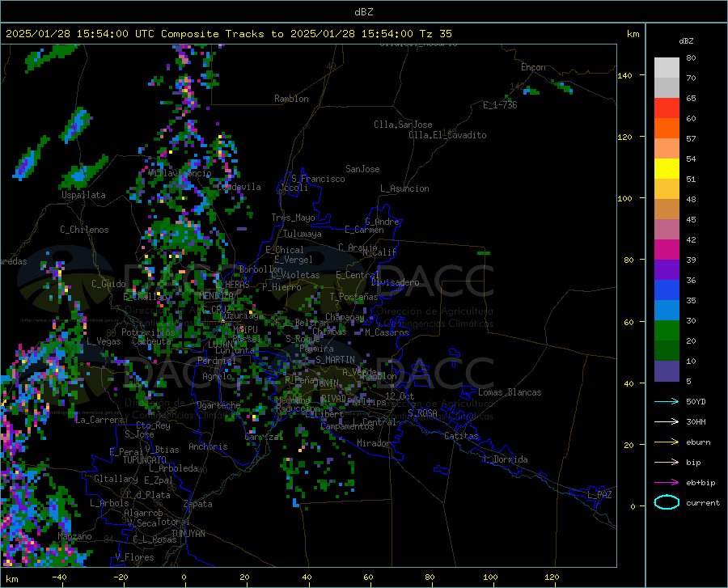Pick the light gray 70–80 dBZ swatch
This screenshot has width=728, height=588.
coord(667,68)
